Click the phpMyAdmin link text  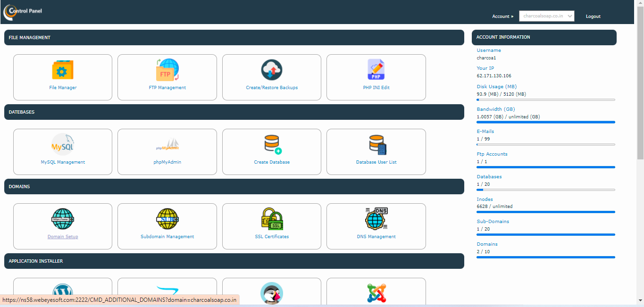(167, 162)
